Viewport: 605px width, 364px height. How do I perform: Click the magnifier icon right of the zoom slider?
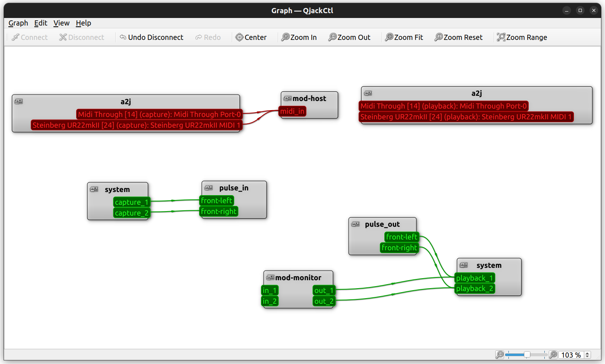pos(553,354)
